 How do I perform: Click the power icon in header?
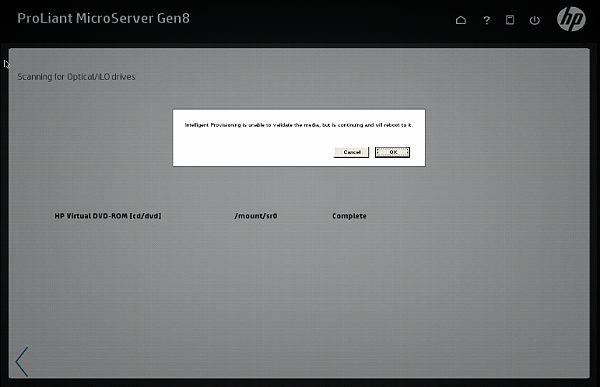point(535,20)
